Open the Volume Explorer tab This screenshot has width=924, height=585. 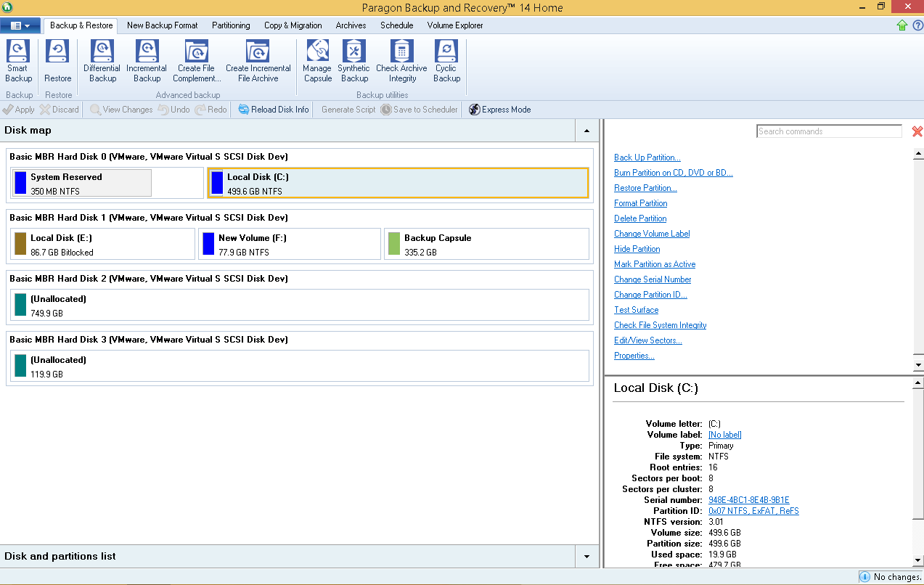click(x=455, y=25)
